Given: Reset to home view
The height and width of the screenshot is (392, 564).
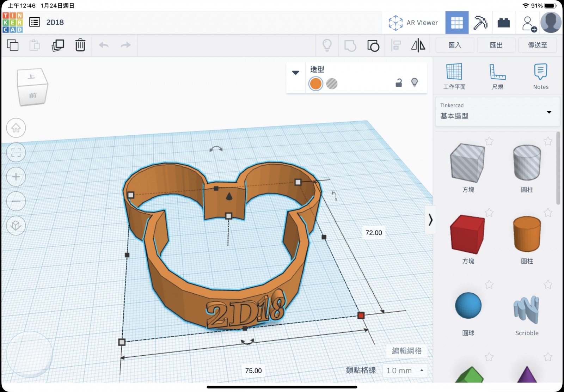Looking at the screenshot, I should point(16,128).
